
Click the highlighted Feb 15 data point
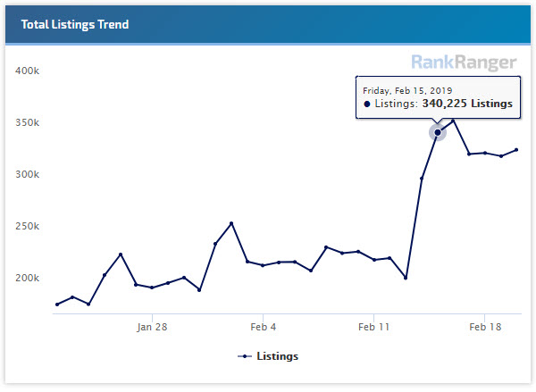pyautogui.click(x=438, y=132)
